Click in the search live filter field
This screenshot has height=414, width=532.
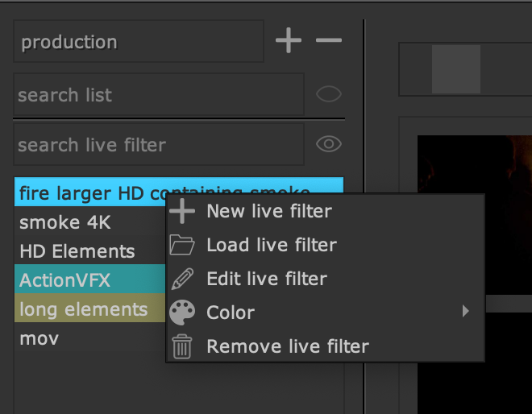(x=158, y=144)
